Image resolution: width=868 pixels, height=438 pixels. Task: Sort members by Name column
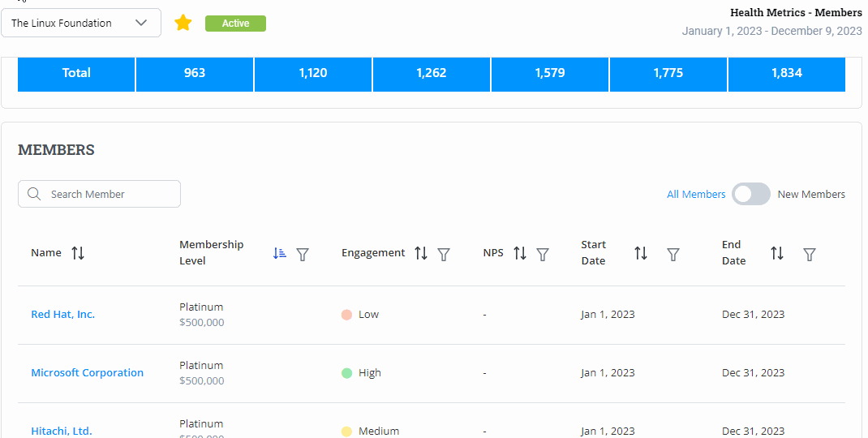[78, 253]
